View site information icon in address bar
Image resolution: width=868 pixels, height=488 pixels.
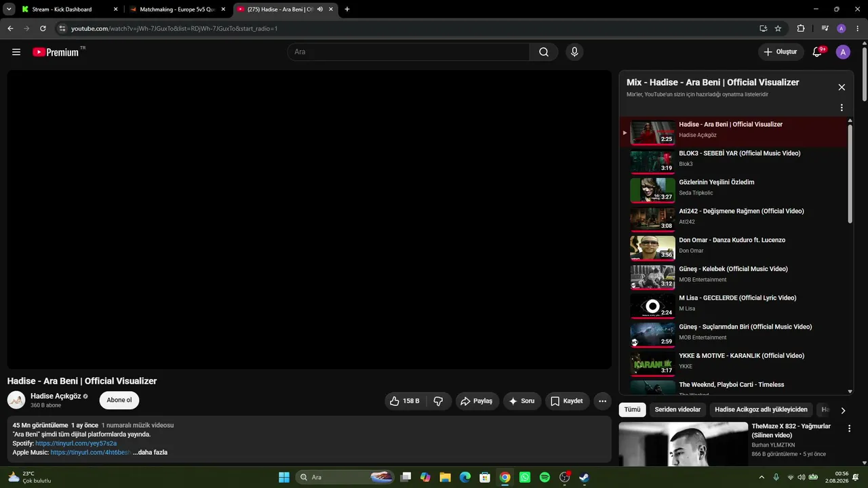coord(62,28)
